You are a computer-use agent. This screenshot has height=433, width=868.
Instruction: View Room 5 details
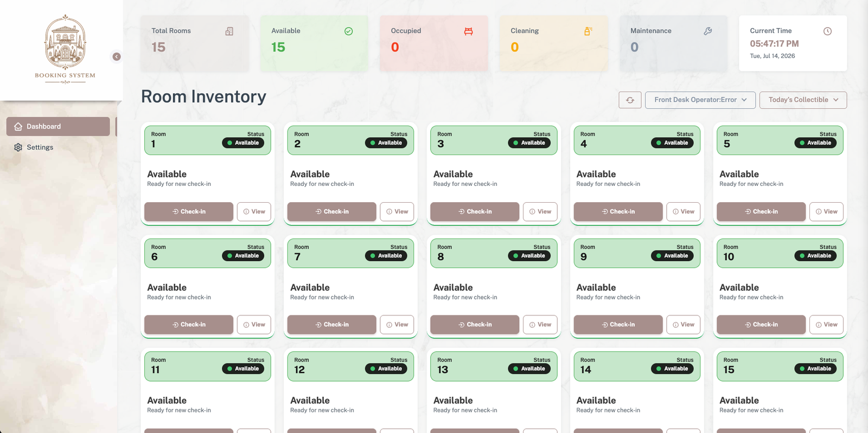click(826, 211)
